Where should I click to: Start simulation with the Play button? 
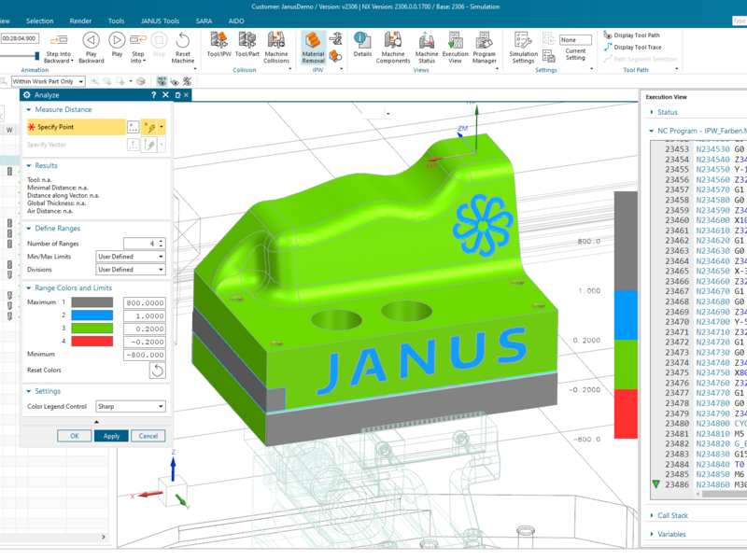pyautogui.click(x=117, y=40)
